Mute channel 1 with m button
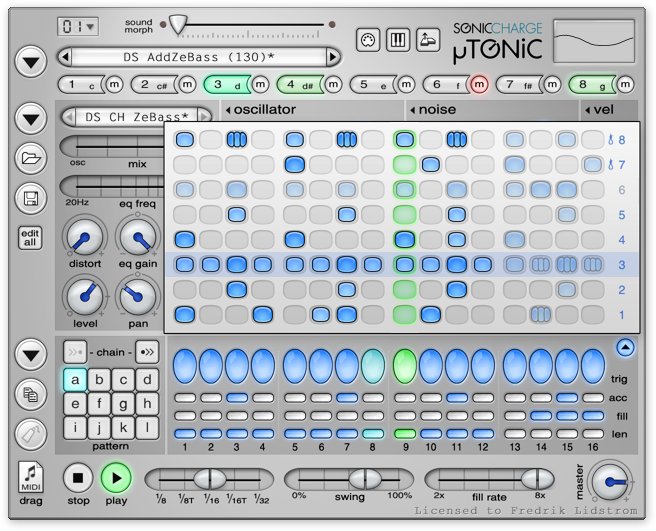Screen dimensions: 656x531 tap(114, 85)
